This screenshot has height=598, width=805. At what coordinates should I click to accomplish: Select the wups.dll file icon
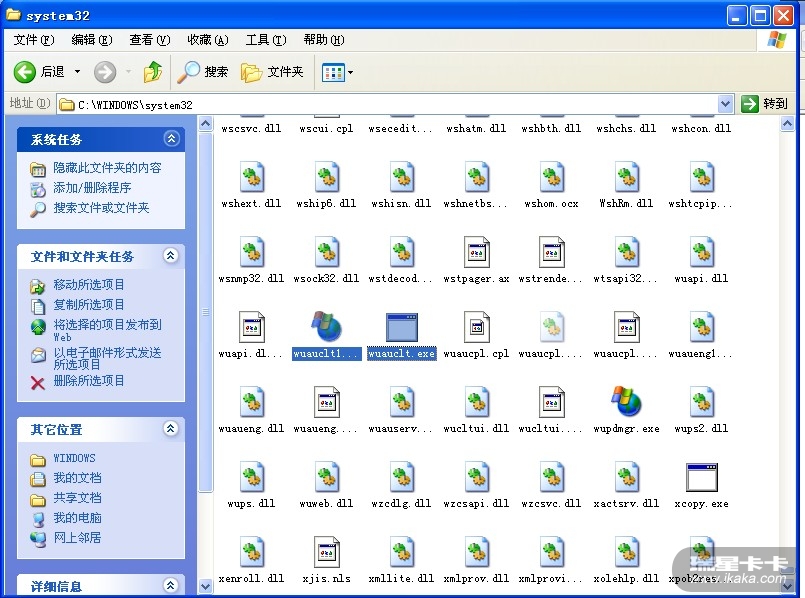pos(252,477)
